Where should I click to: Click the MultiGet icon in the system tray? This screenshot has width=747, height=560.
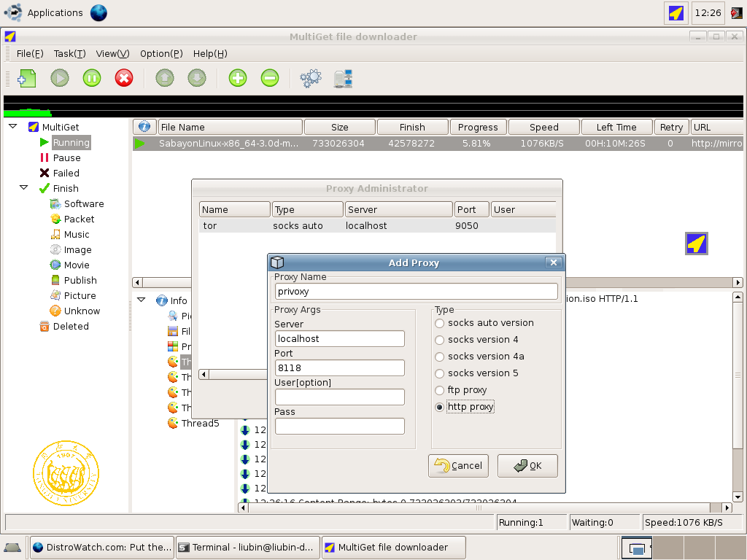676,13
